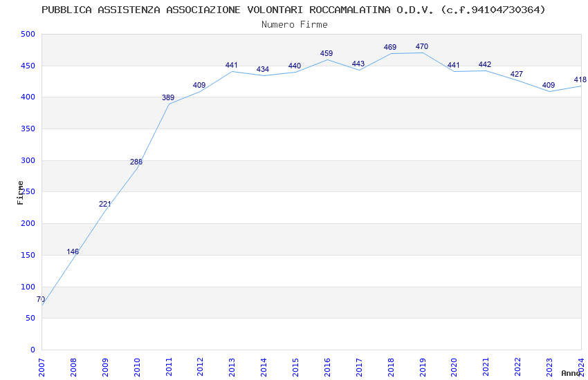
Task: Click the data label 440
Action: (x=295, y=66)
